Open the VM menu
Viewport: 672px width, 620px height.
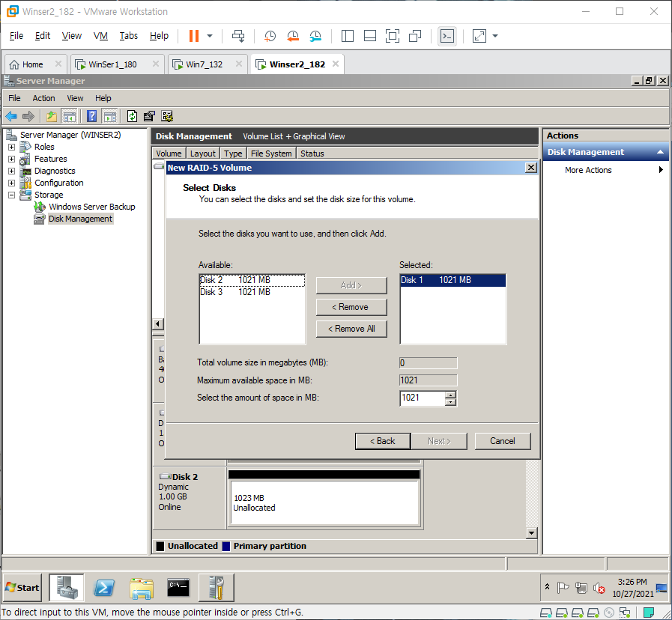click(100, 35)
